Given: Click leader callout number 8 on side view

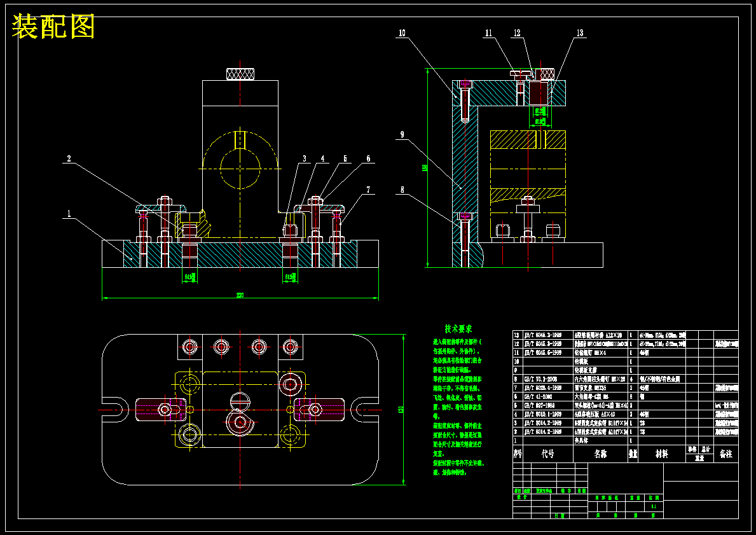Looking at the screenshot, I should coord(402,190).
